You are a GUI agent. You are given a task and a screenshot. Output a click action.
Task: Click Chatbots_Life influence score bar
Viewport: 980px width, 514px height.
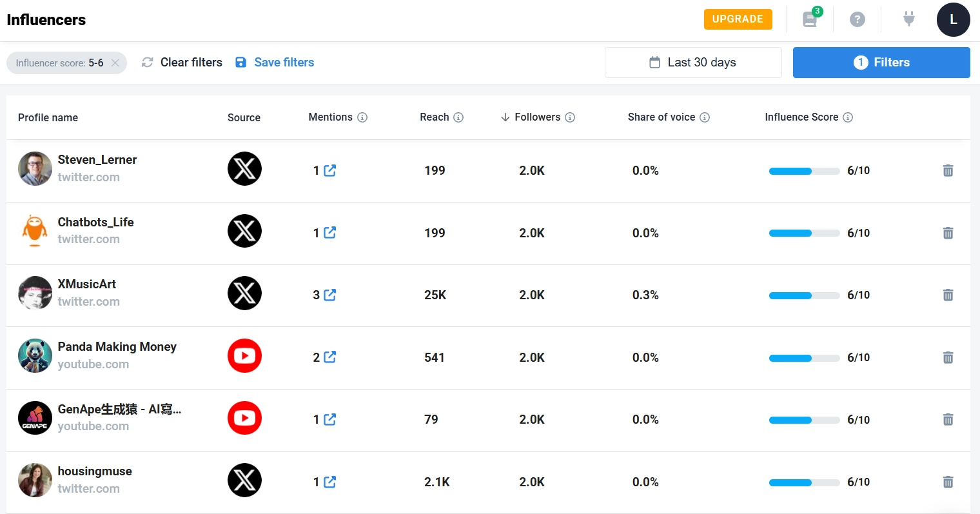pos(804,233)
